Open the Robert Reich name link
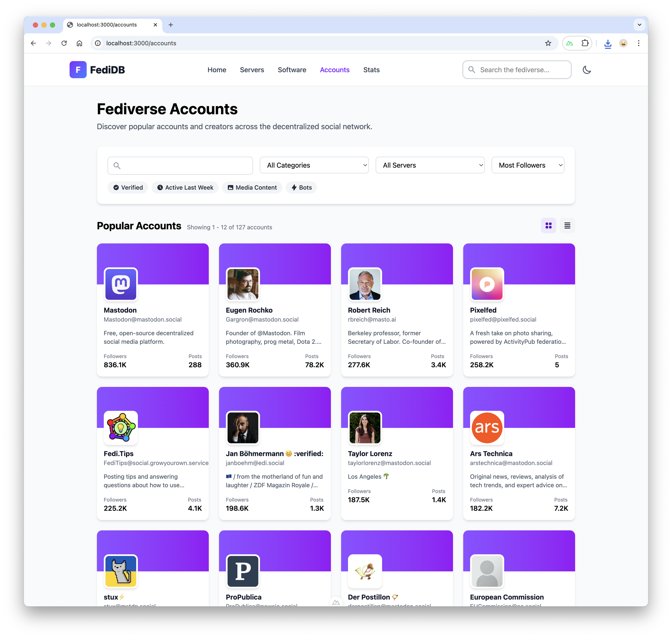672x638 pixels. click(369, 310)
